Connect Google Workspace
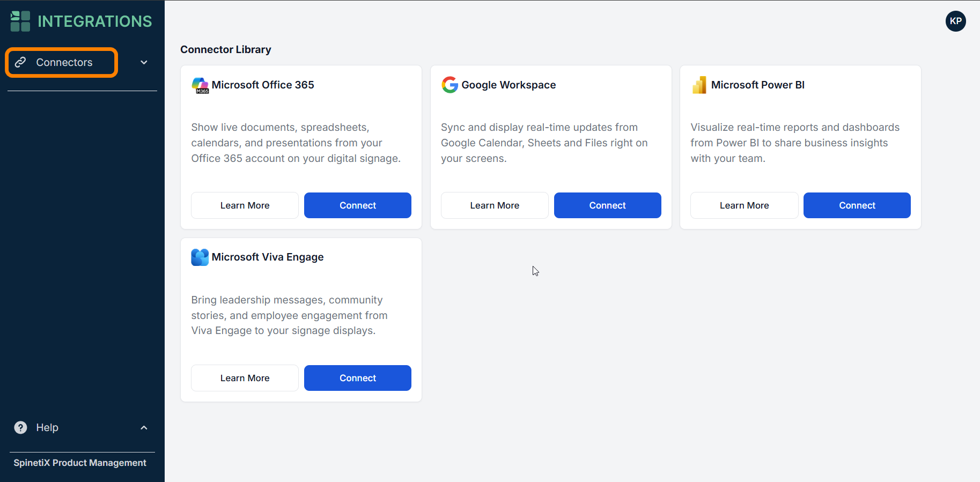980x482 pixels. coord(607,205)
